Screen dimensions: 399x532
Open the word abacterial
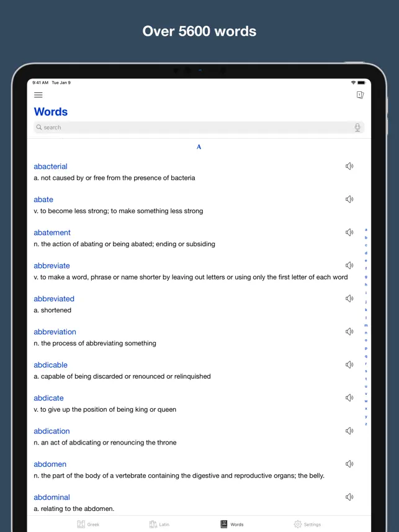point(50,166)
